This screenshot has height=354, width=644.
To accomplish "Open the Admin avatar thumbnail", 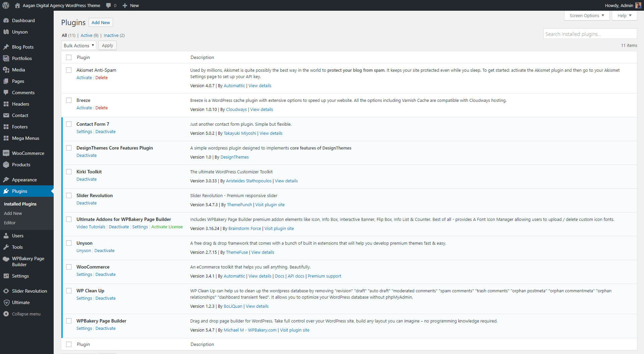I will tap(638, 5).
